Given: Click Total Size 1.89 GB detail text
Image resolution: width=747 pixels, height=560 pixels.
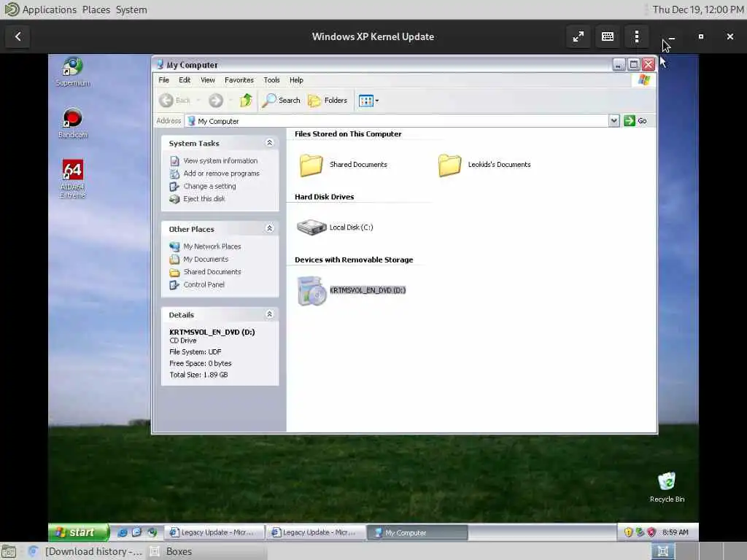Looking at the screenshot, I should 198,375.
